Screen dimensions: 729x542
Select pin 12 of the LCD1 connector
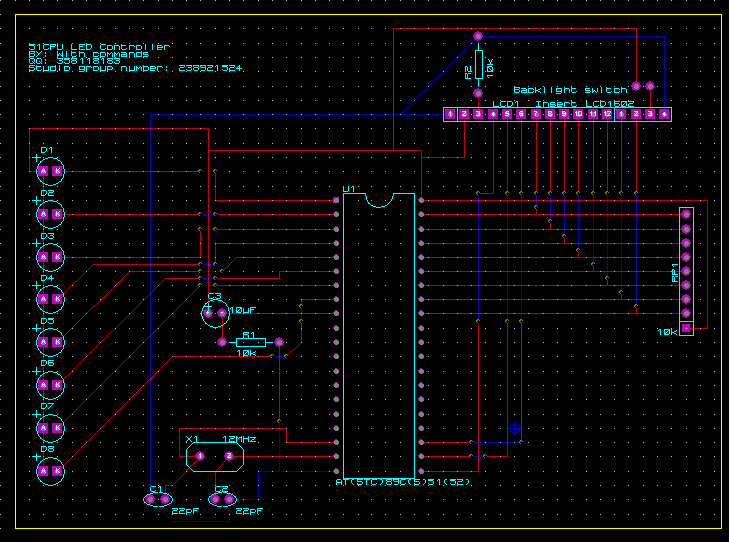607,114
